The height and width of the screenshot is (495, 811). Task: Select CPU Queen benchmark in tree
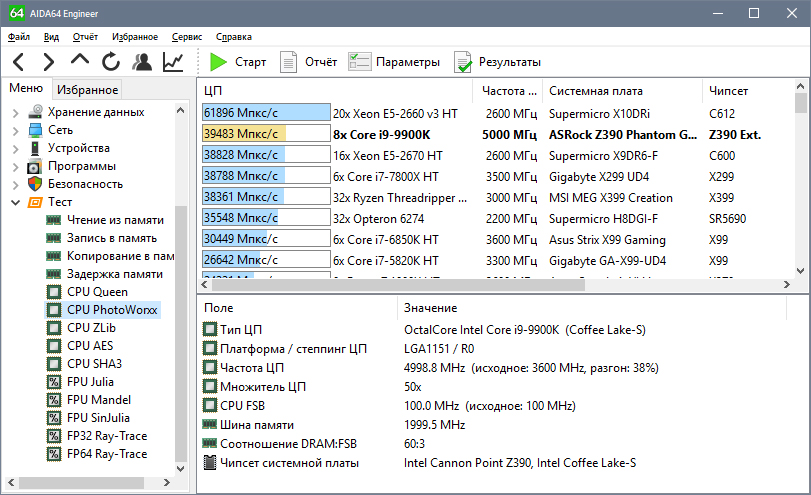(96, 292)
